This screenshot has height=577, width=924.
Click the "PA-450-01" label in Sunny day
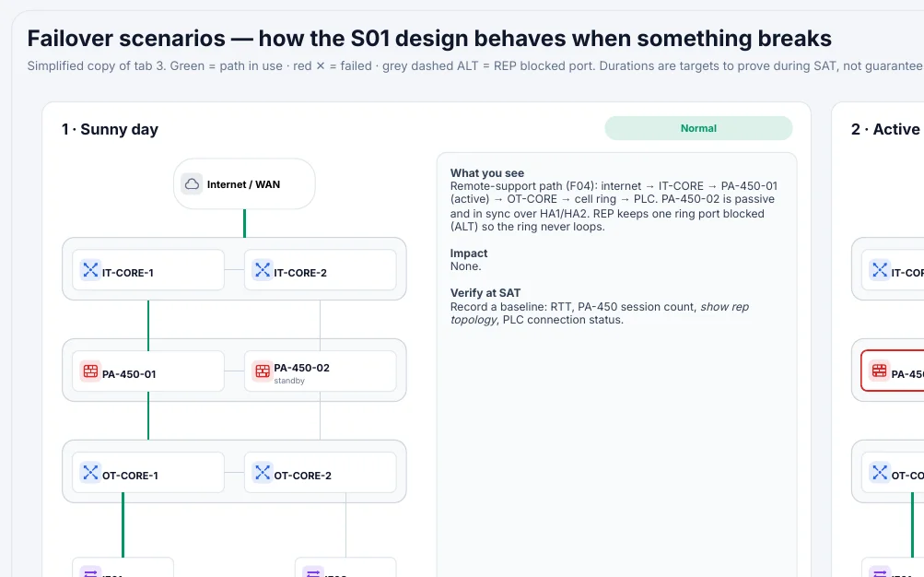[129, 374]
